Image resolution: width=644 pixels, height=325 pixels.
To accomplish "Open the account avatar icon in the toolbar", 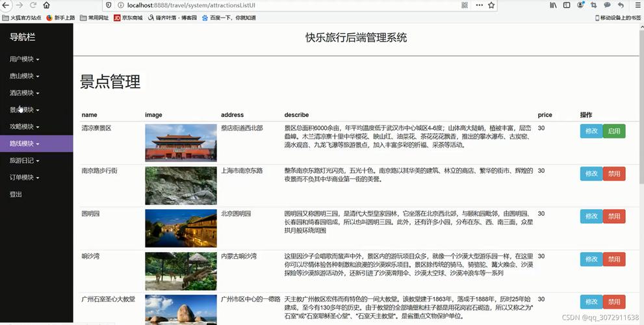I will [x=580, y=5].
